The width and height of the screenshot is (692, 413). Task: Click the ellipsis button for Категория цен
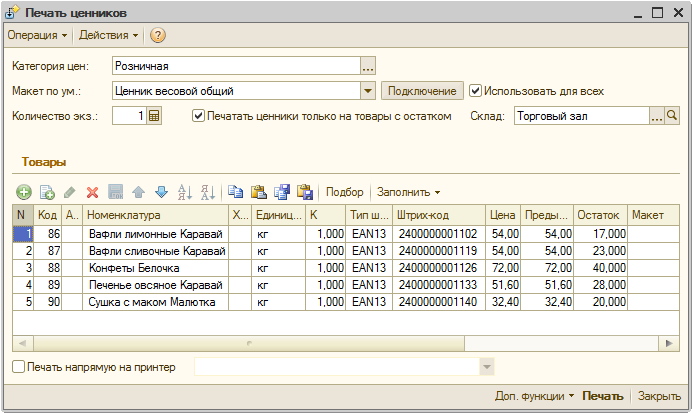[x=368, y=66]
